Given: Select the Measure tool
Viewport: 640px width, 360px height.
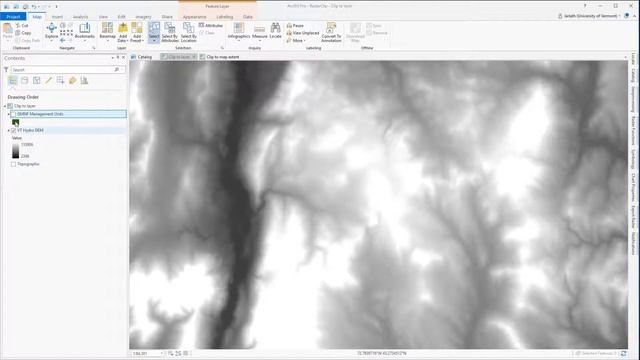Looking at the screenshot, I should coord(259,31).
